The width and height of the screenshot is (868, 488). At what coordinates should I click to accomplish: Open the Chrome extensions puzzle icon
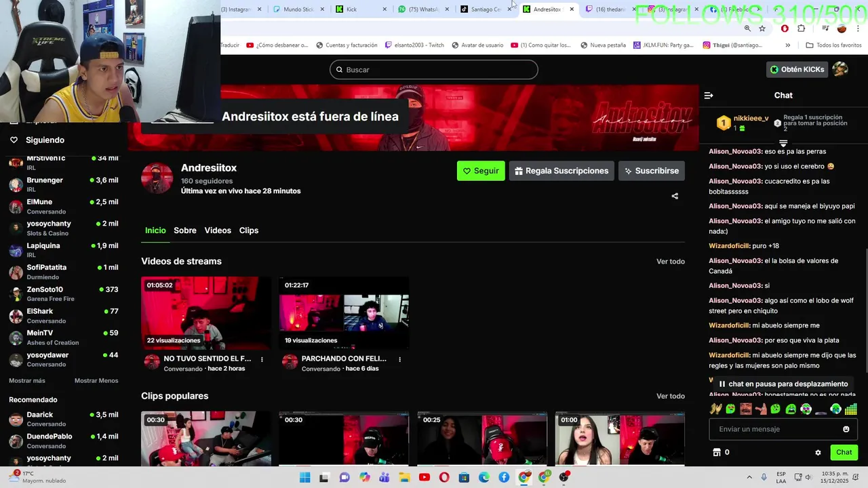802,28
